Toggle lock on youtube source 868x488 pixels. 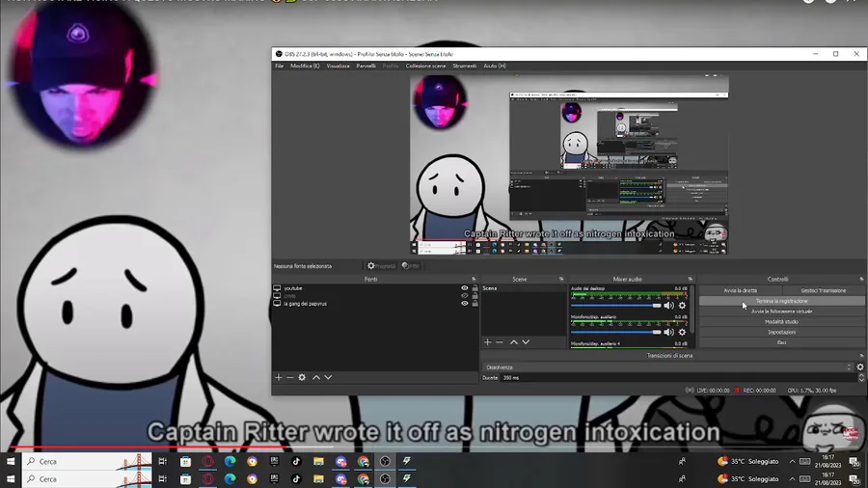pos(475,288)
